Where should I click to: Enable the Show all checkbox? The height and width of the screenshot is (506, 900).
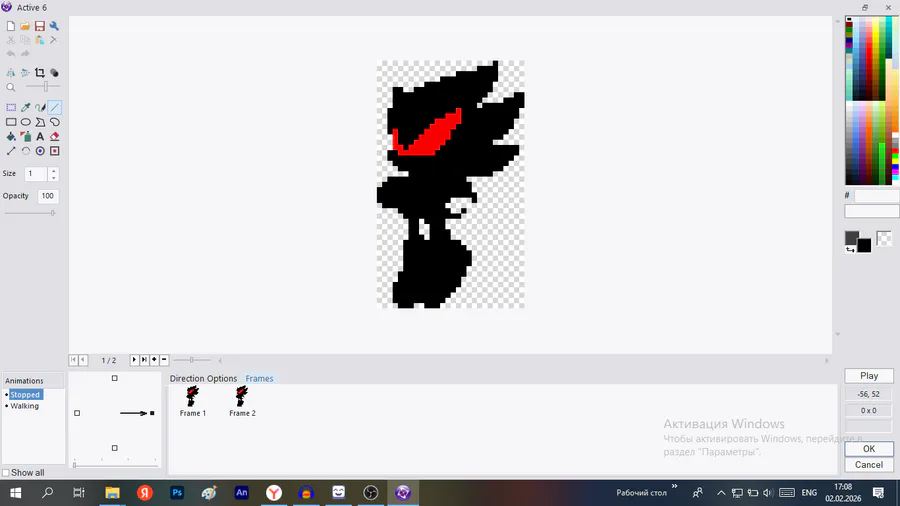[6, 473]
